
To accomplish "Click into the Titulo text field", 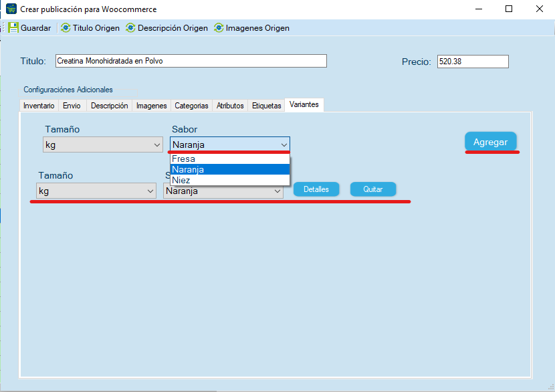I will [191, 61].
